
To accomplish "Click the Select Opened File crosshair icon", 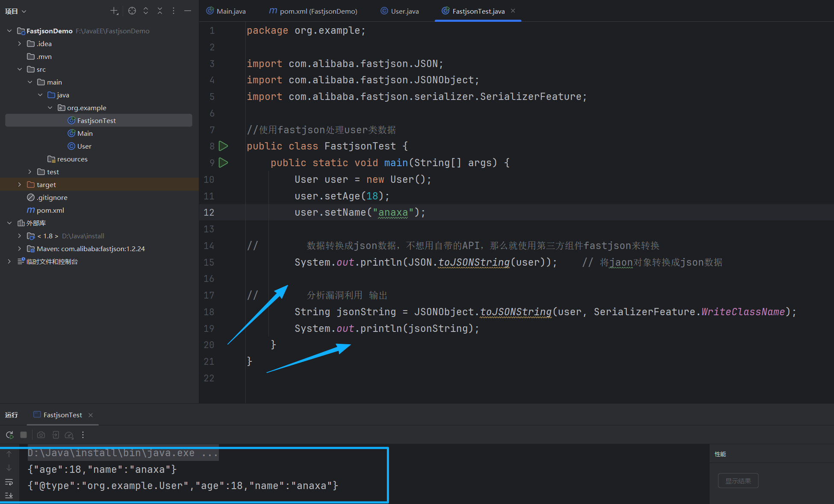I will (x=132, y=11).
